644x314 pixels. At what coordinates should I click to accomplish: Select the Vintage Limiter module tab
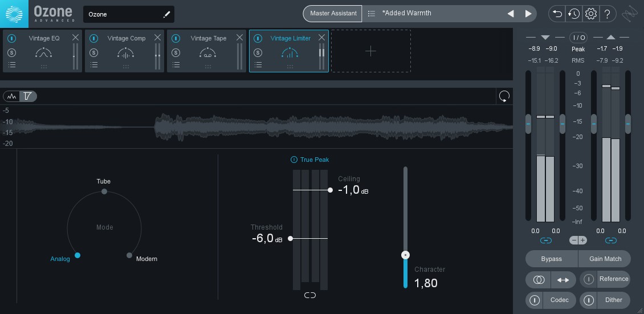tap(289, 51)
